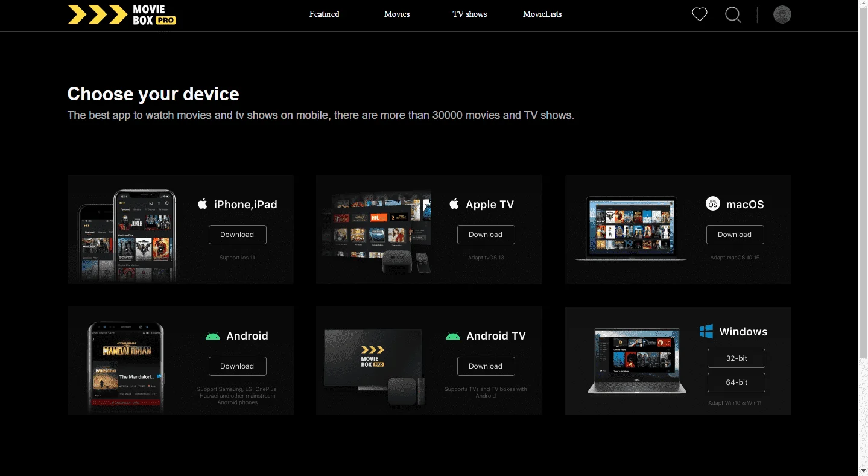The image size is (868, 476).
Task: Open the Movies menu
Action: tap(397, 14)
